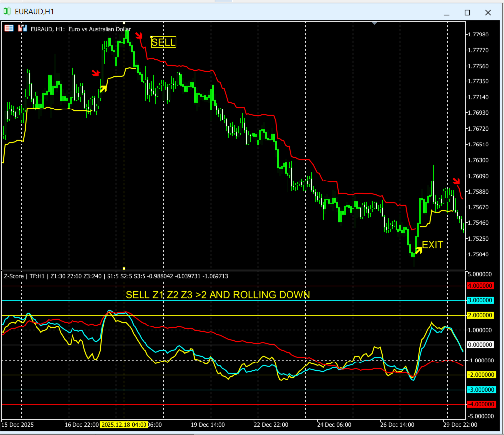The width and height of the screenshot is (504, 435).
Task: Click the white 0.000000 level label
Action: pyautogui.click(x=480, y=345)
